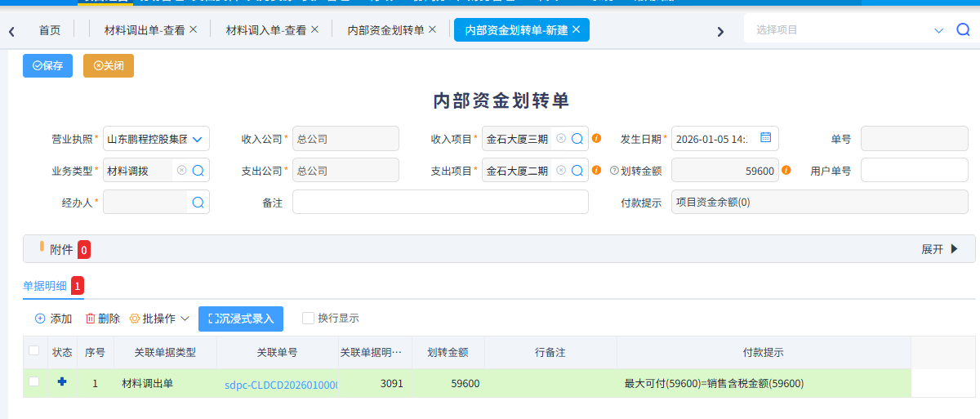
Task: Clear the 支出项目 field value
Action: tap(561, 171)
